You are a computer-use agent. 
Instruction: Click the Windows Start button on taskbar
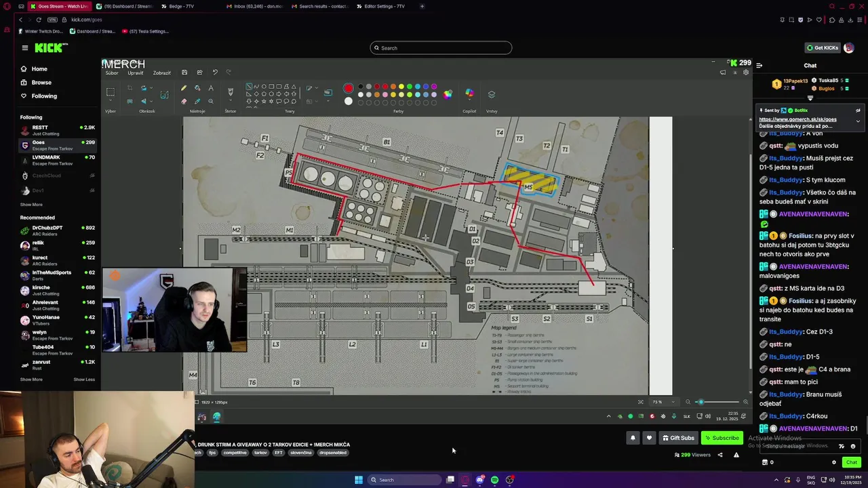(359, 480)
